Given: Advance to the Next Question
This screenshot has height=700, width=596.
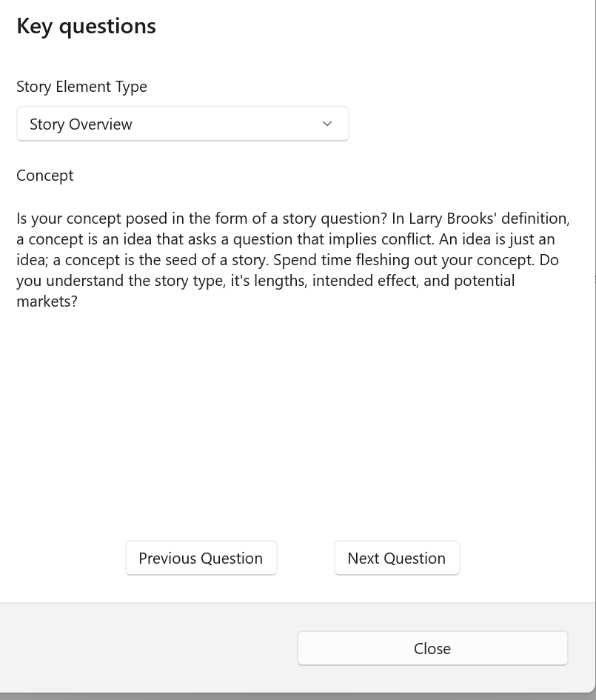Looking at the screenshot, I should pos(397,558).
